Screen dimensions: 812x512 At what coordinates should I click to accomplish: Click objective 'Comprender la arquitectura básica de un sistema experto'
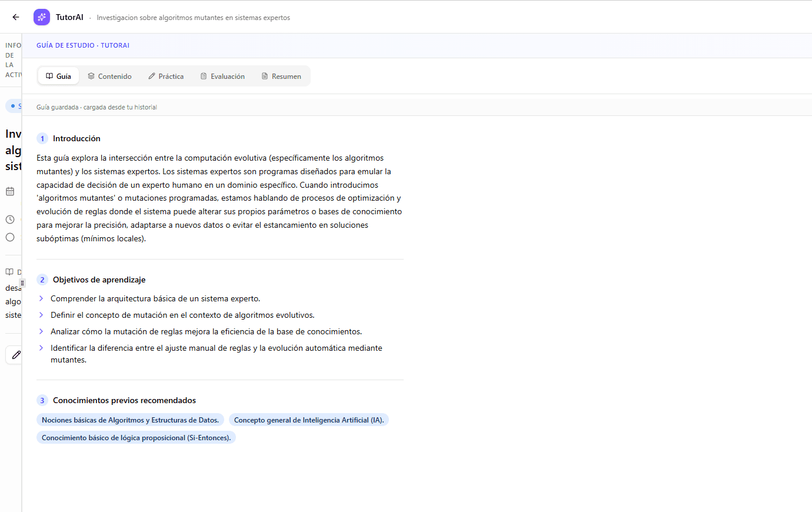pyautogui.click(x=155, y=298)
